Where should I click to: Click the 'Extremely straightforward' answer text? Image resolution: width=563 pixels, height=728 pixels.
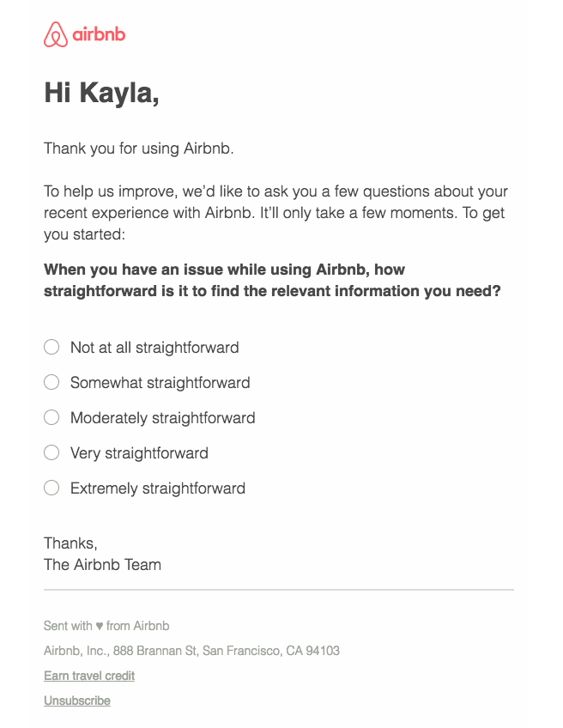(x=158, y=488)
